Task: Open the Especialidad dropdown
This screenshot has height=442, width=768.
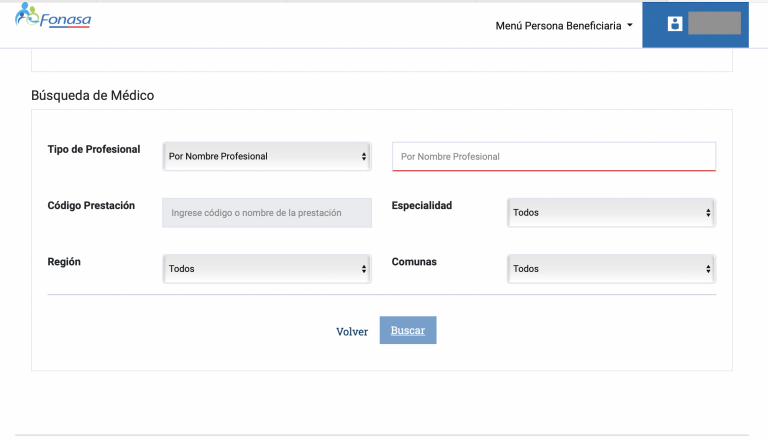Action: 610,212
